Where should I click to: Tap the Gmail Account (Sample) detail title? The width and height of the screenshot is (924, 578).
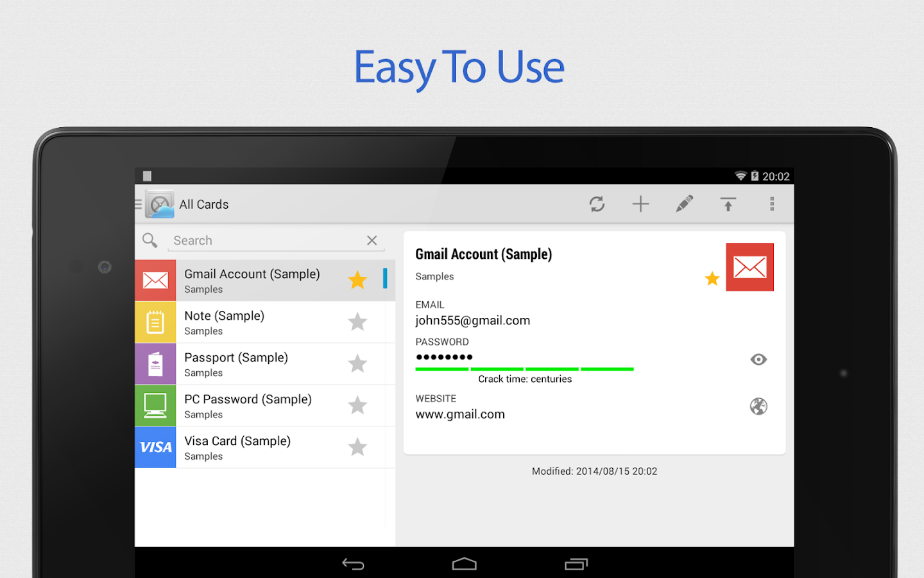(x=484, y=254)
